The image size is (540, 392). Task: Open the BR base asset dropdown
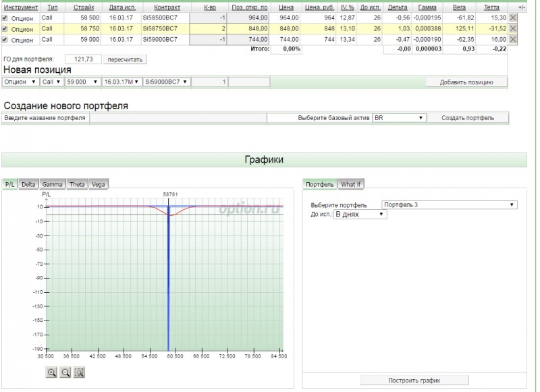tap(399, 117)
